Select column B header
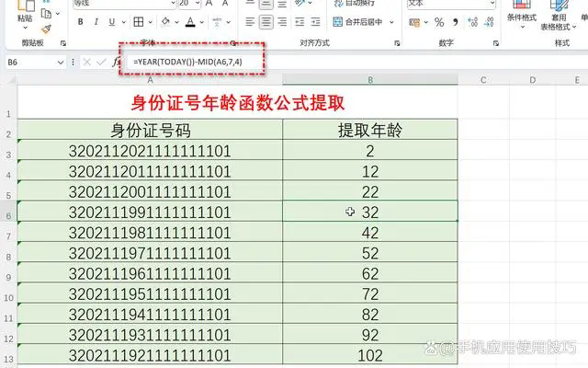Screen dimensions: 588x368 coord(369,81)
